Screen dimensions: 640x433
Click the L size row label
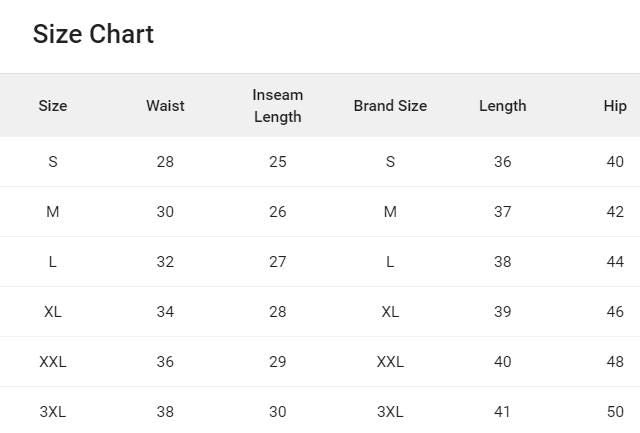pos(53,262)
